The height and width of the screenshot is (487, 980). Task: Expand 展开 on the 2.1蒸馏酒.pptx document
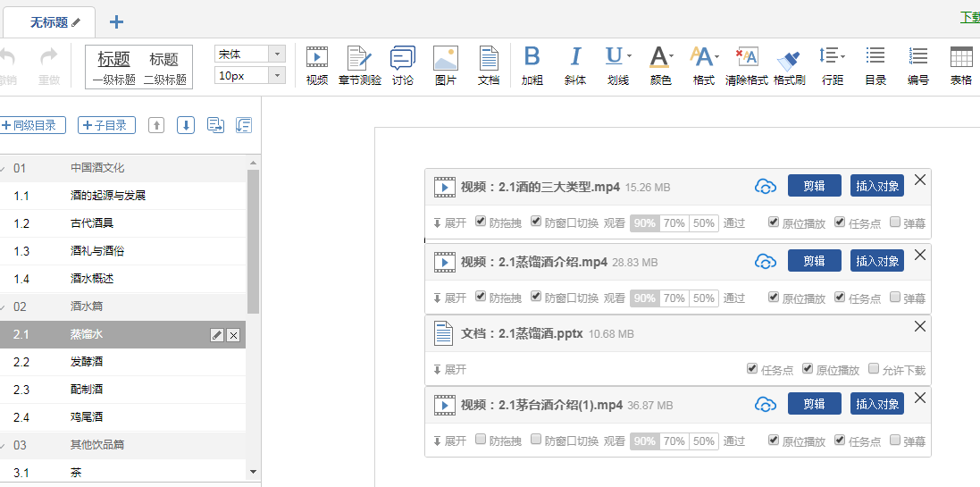pos(449,370)
